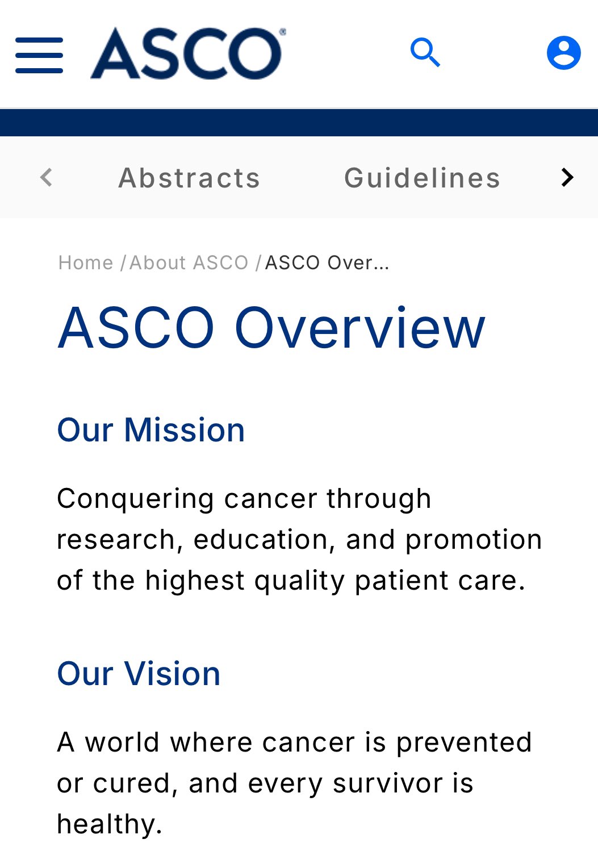598x868 pixels.
Task: Show previous tabs with left chevron
Action: [47, 177]
